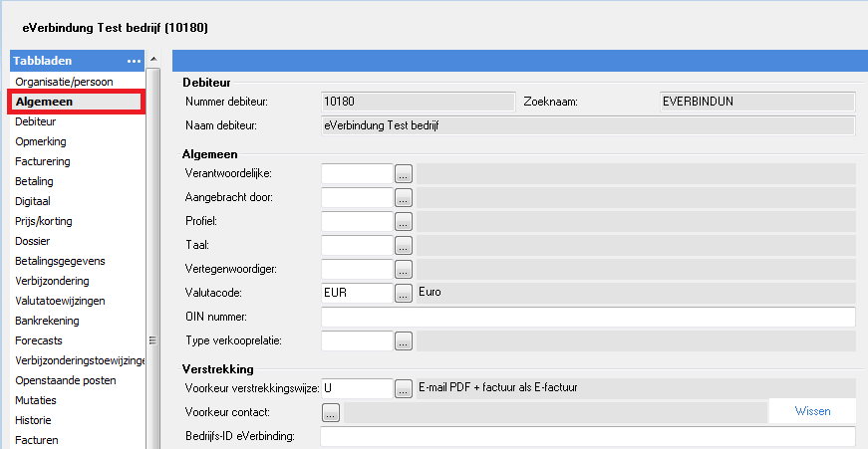The width and height of the screenshot is (868, 449).
Task: Open the Tabbladen three-dots options menu
Action: (x=134, y=61)
